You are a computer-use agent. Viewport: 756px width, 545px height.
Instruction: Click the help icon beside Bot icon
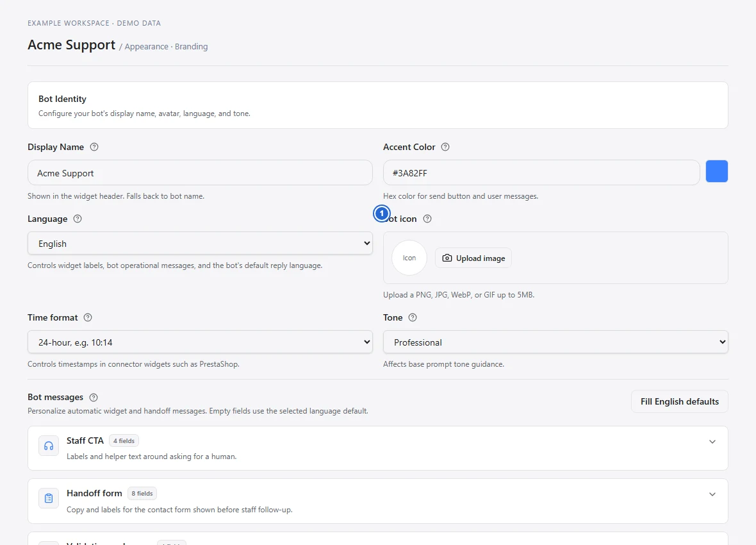[427, 219]
